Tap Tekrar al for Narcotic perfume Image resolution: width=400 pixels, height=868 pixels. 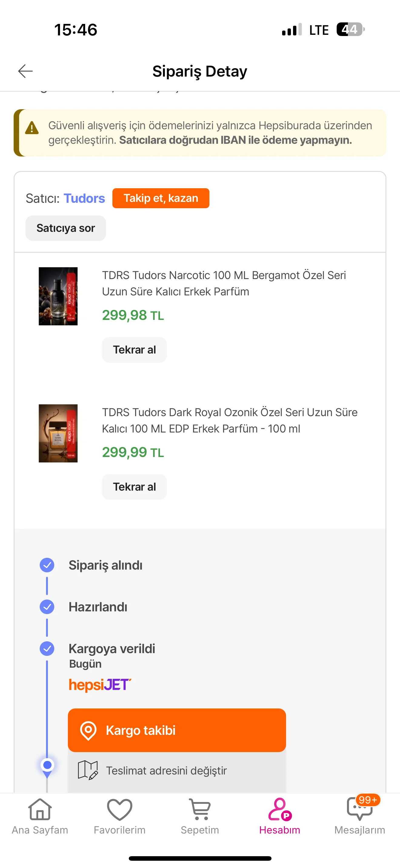pyautogui.click(x=134, y=350)
